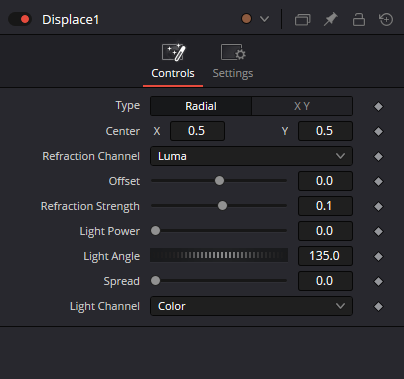The width and height of the screenshot is (404, 379).
Task: Click the Offset slider handle
Action: (219, 181)
